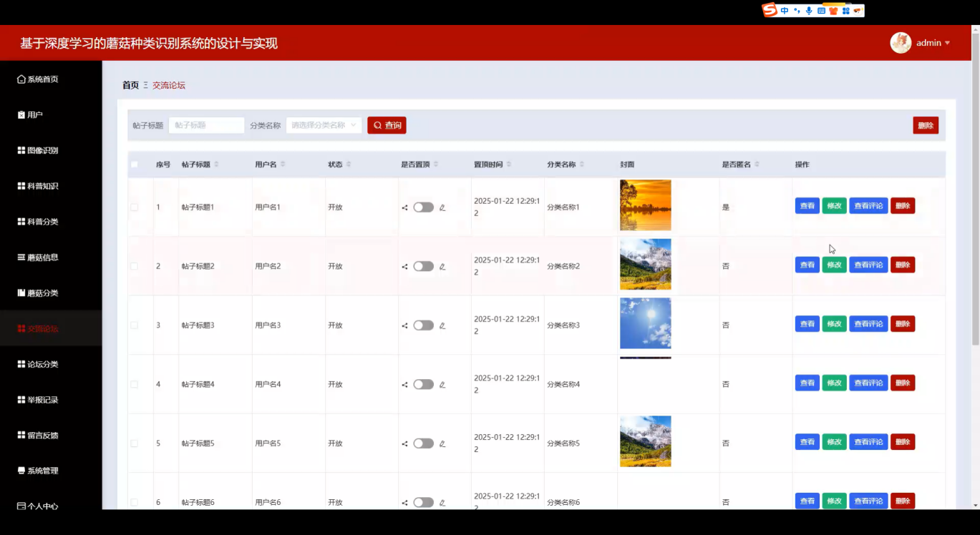Click the mountain cover thumbnail in row 5
The image size is (980, 535).
pyautogui.click(x=646, y=441)
